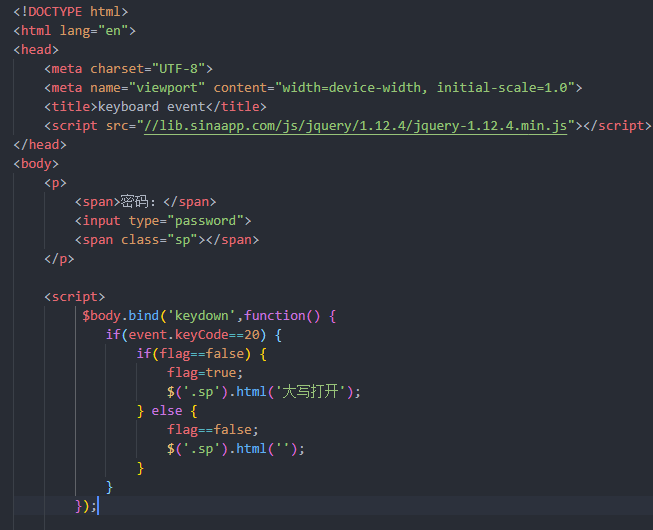This screenshot has width=653, height=530.
Task: Click the opening <head> tag
Action: 36,50
